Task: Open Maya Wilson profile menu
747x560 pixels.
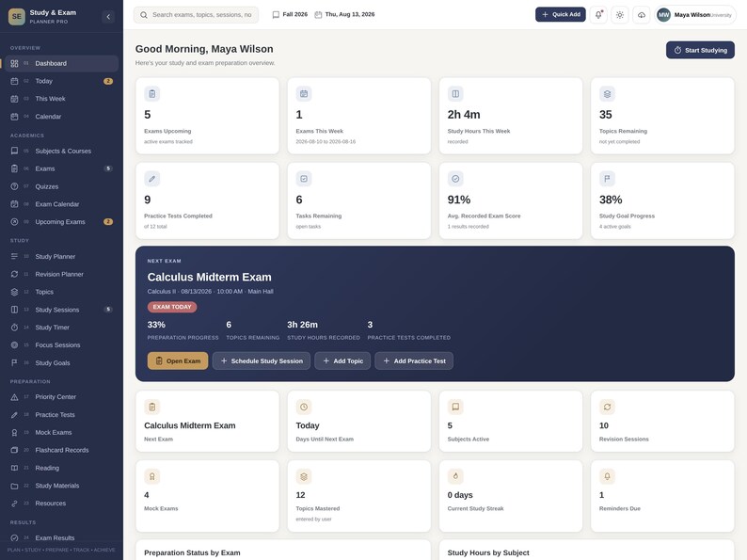Action: click(695, 15)
